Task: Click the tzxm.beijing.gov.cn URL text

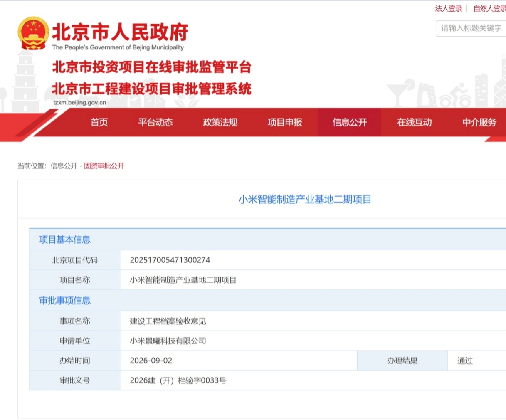Action: (79, 103)
